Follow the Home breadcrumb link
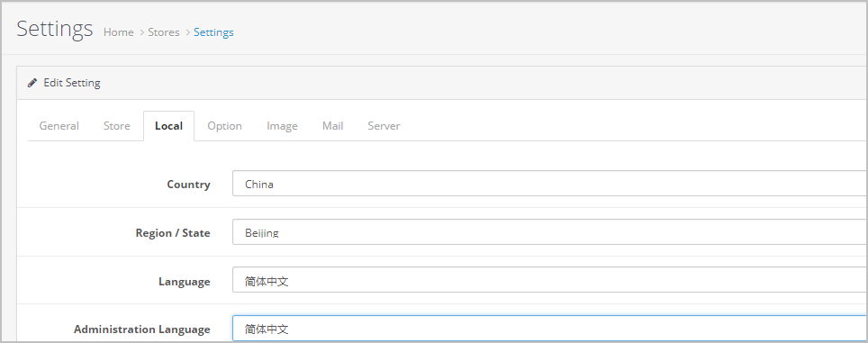868x343 pixels. click(x=119, y=32)
